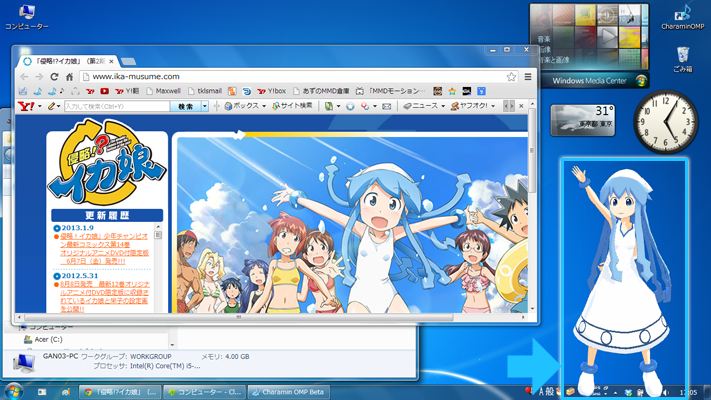Select Acer (C:) in the Computer window
This screenshot has width=711, height=400.
point(44,339)
